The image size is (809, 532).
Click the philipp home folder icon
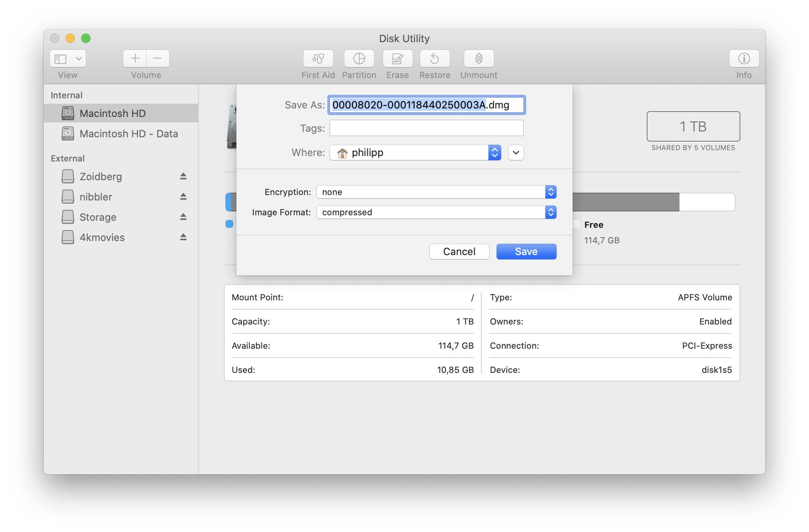[342, 153]
